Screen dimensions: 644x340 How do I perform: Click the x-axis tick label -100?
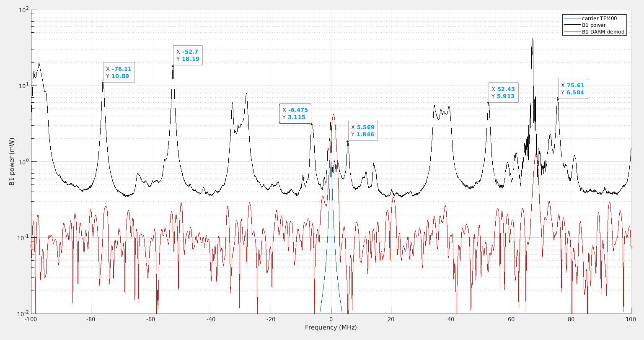pyautogui.click(x=31, y=319)
